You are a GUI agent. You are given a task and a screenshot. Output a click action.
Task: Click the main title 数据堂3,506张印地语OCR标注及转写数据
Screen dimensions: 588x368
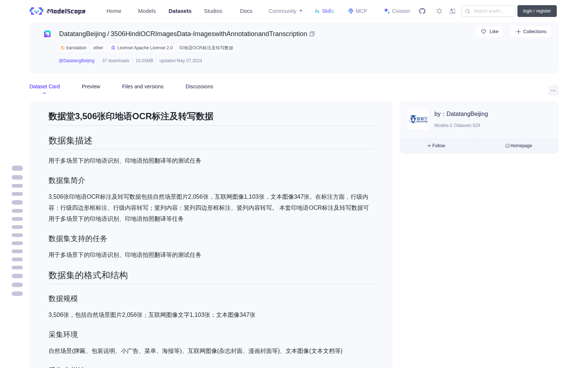click(x=131, y=116)
